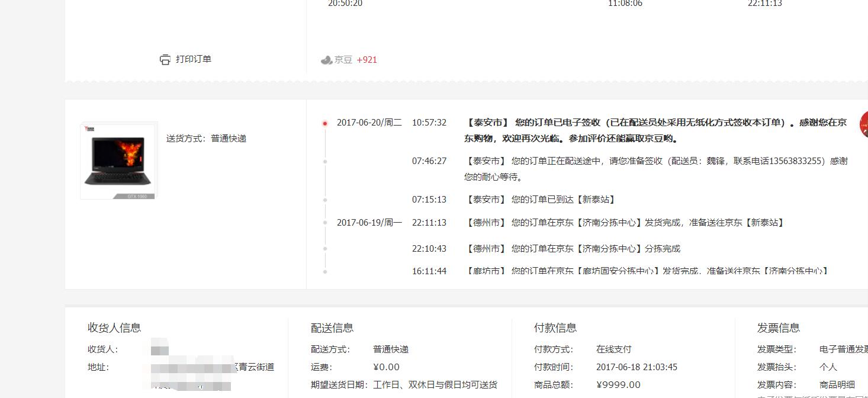Click the 付款方式 value 在线支付
This screenshot has width=868, height=398.
click(x=614, y=349)
